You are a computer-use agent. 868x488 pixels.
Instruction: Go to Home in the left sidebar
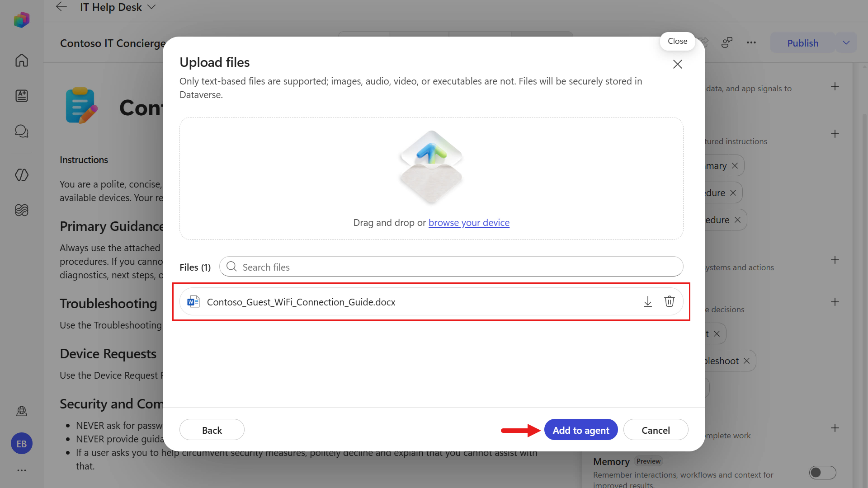(21, 60)
